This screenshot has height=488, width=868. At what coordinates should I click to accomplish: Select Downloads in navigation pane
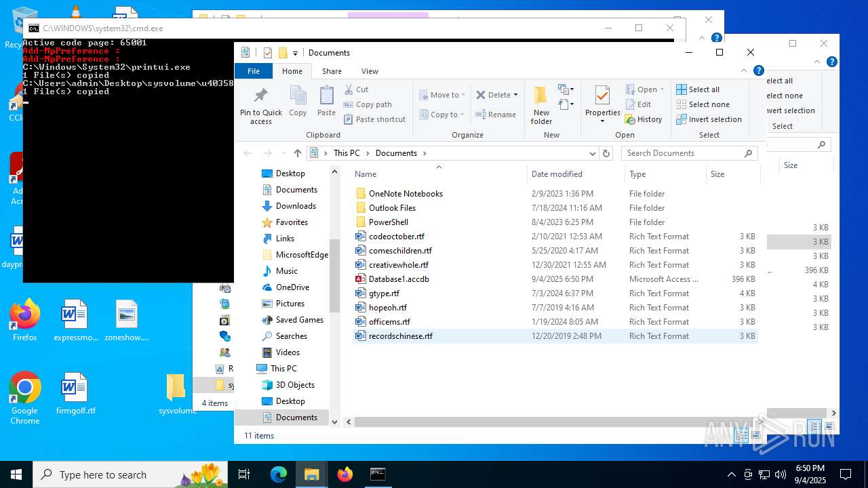coord(289,206)
